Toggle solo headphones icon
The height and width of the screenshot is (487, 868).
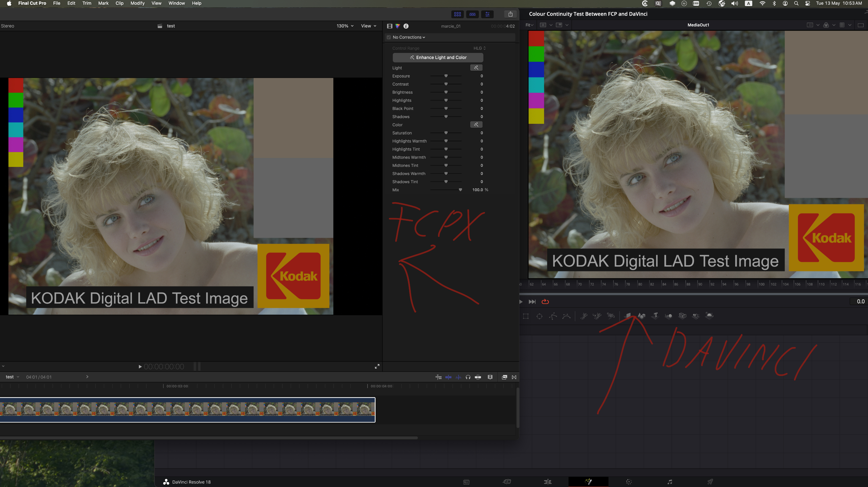(468, 377)
